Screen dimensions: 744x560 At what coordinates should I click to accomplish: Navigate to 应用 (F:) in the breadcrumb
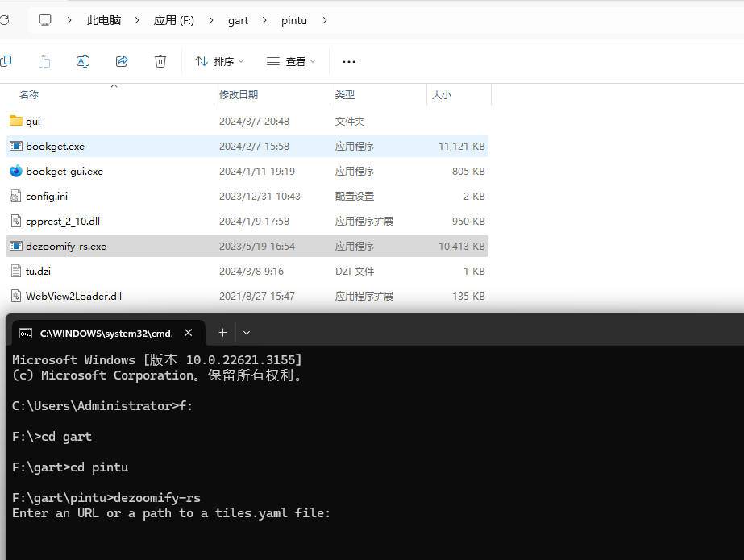tap(173, 20)
